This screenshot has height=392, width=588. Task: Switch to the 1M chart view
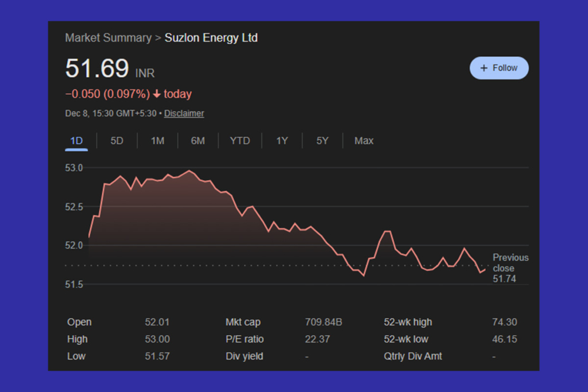click(x=157, y=140)
